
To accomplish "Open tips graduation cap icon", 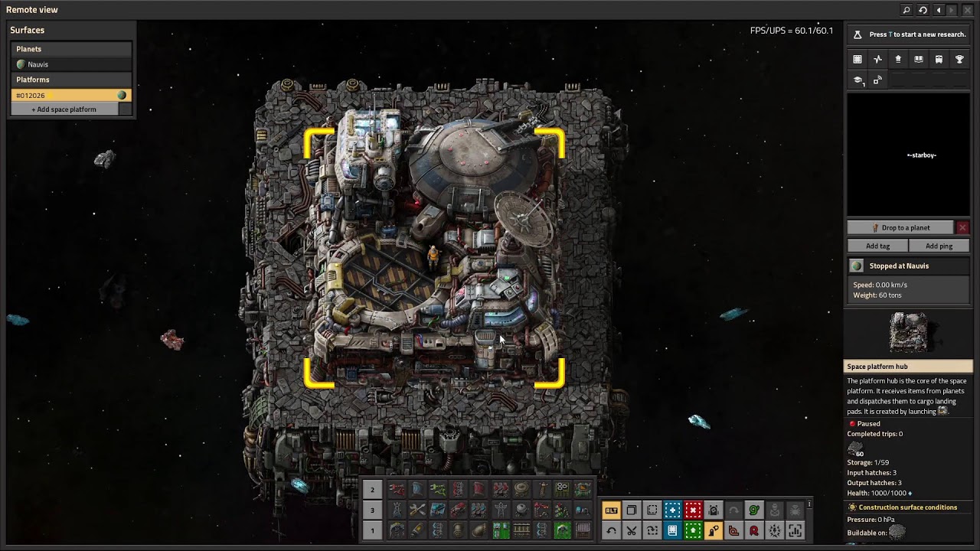I will point(857,80).
